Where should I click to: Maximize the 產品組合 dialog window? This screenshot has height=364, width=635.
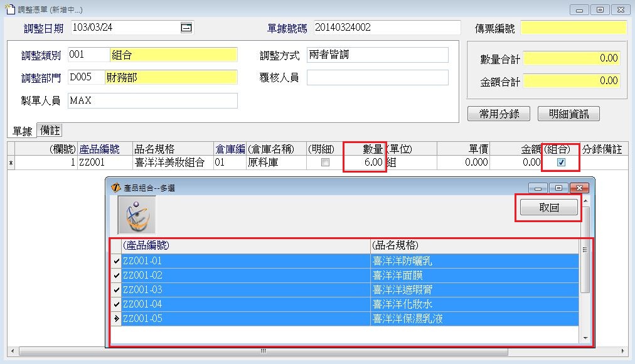point(558,188)
